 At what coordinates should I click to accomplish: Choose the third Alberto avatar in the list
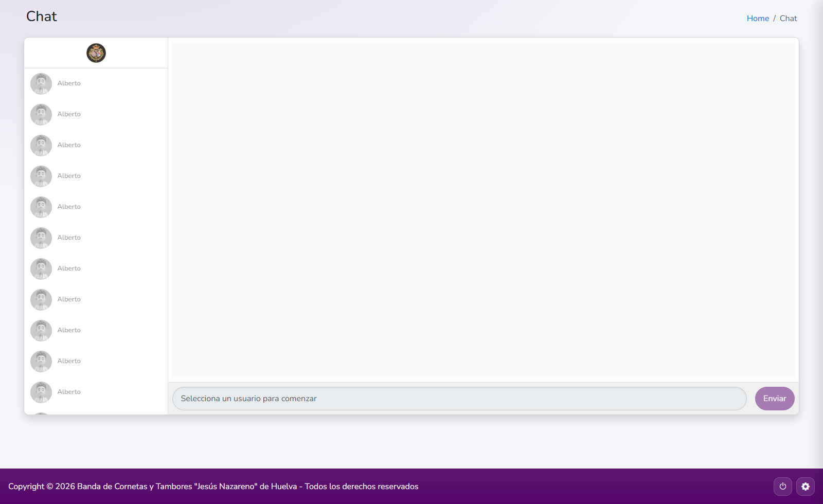41,146
